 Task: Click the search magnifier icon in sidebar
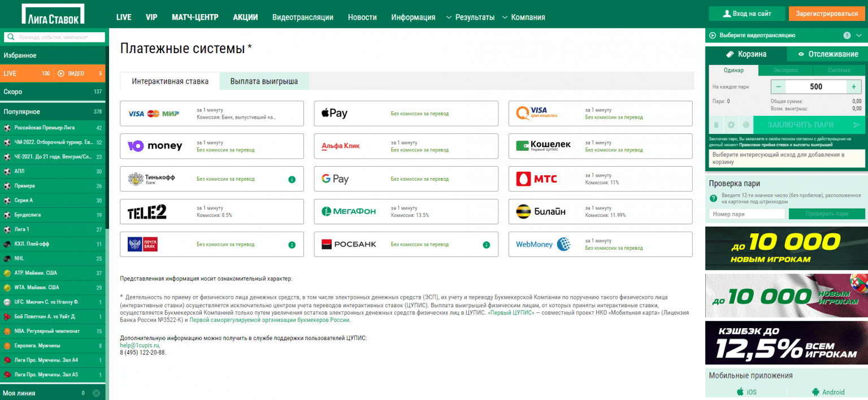[11, 37]
